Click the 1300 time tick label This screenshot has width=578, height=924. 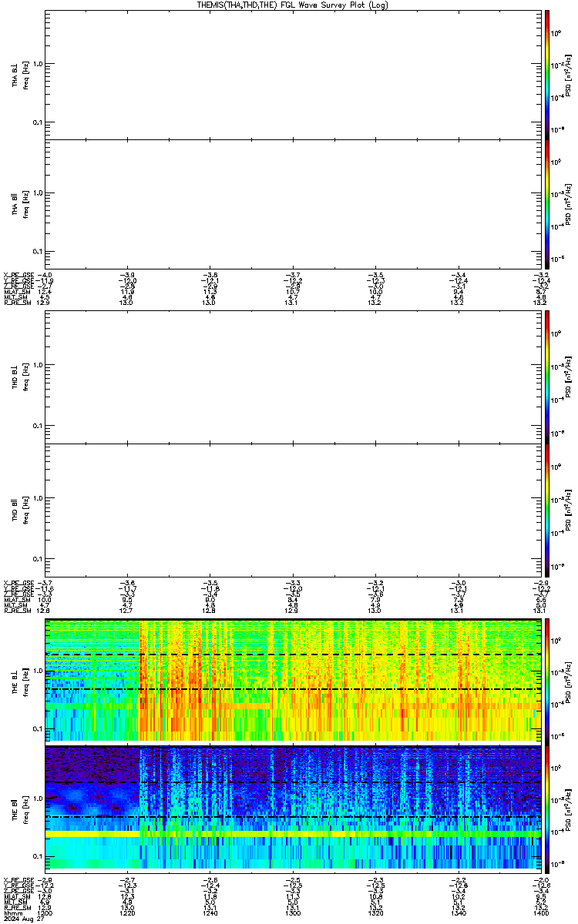[x=292, y=912]
